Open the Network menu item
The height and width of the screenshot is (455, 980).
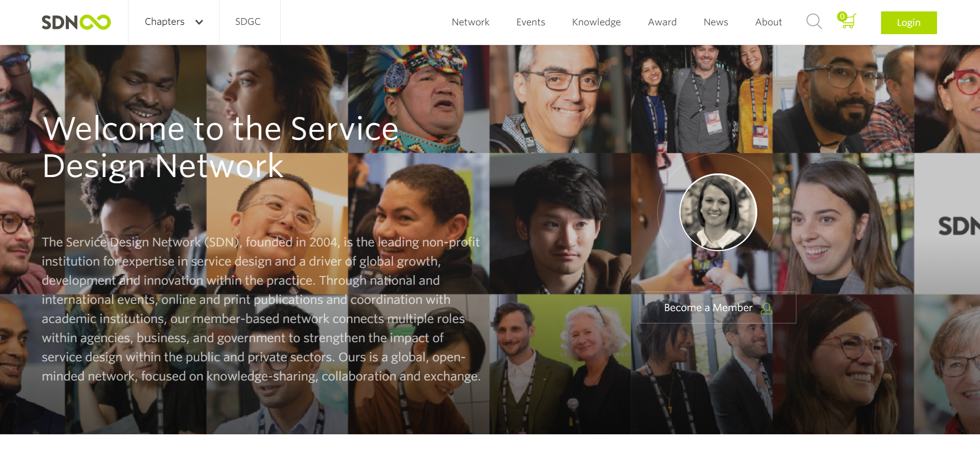tap(470, 22)
